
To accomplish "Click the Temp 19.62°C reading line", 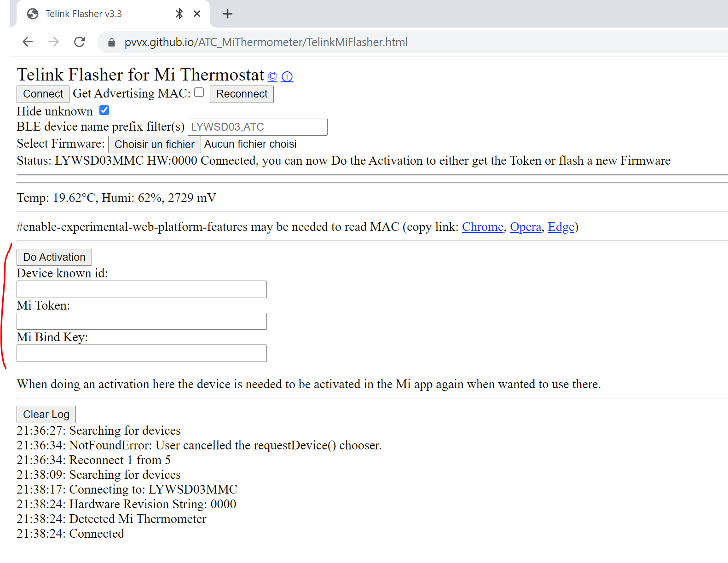I will point(116,198).
